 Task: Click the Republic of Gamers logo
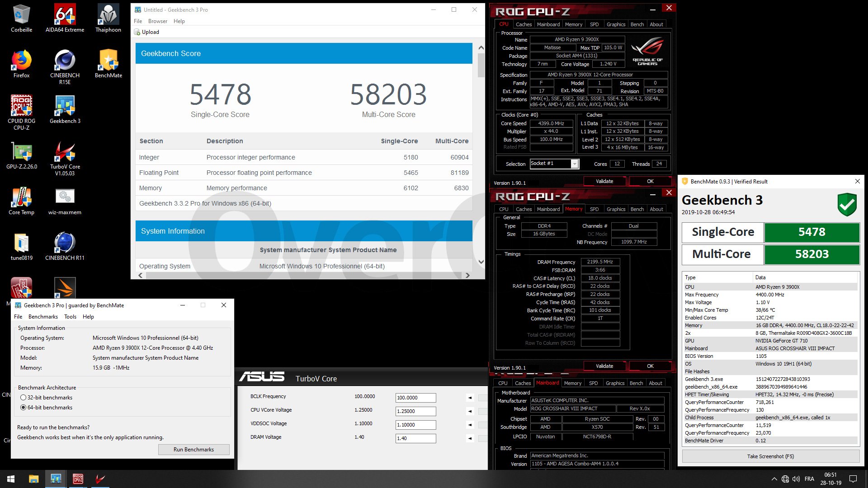pyautogui.click(x=647, y=52)
